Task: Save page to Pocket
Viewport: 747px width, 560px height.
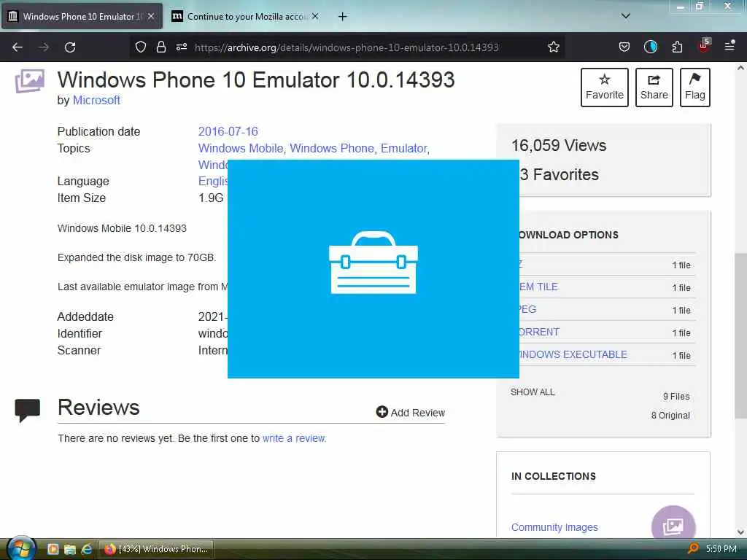Action: [624, 47]
